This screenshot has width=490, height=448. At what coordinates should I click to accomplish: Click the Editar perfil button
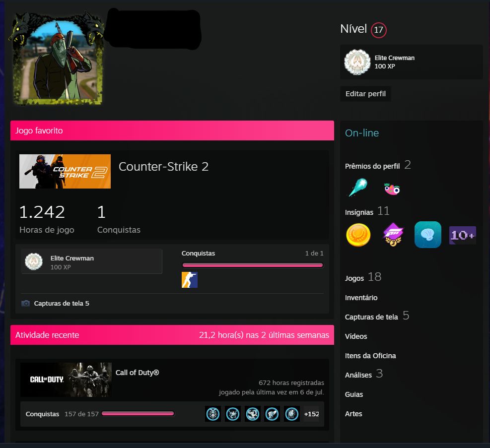click(x=365, y=94)
